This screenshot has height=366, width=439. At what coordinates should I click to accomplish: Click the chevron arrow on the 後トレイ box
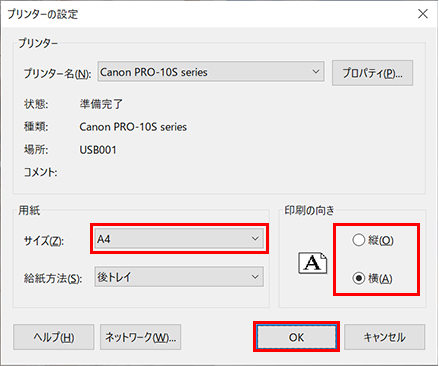point(255,277)
